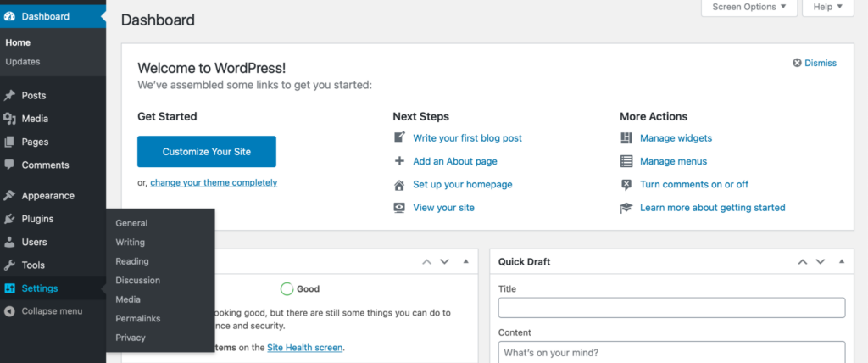Follow the Manage widgets link

coord(676,138)
